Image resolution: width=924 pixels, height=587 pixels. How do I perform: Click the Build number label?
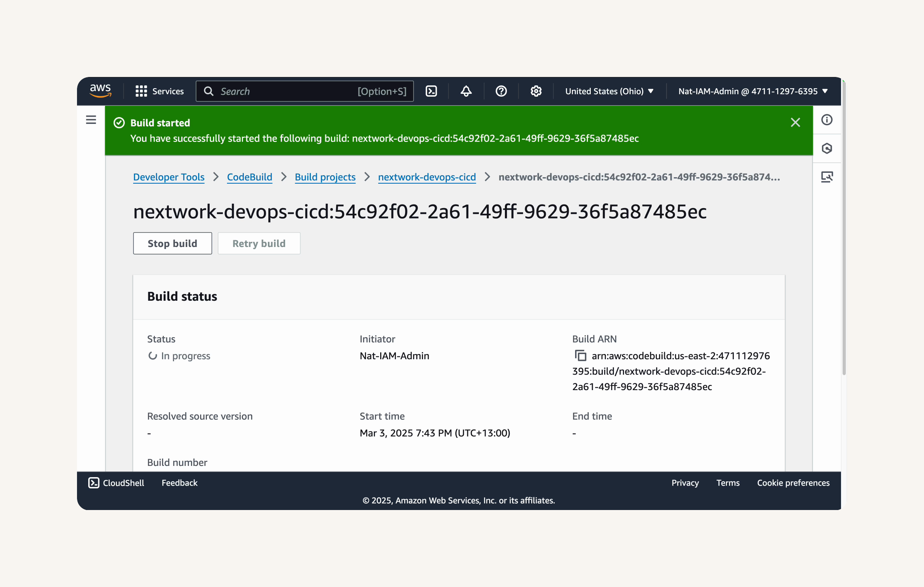pyautogui.click(x=177, y=462)
